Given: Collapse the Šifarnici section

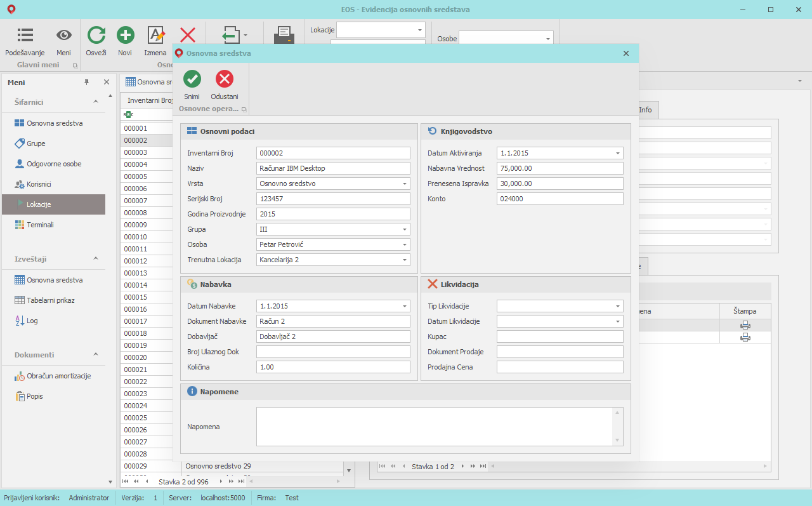Looking at the screenshot, I should pos(96,102).
